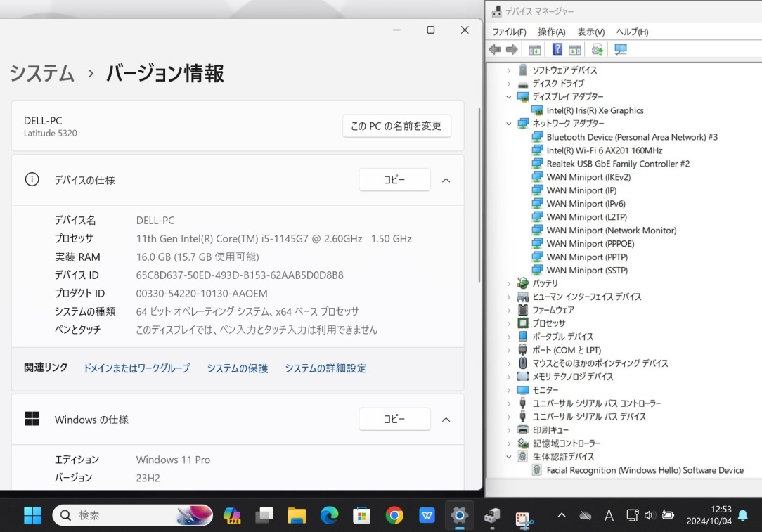762x532 pixels.
Task: Expand the バッテリ category
Action: click(x=509, y=283)
